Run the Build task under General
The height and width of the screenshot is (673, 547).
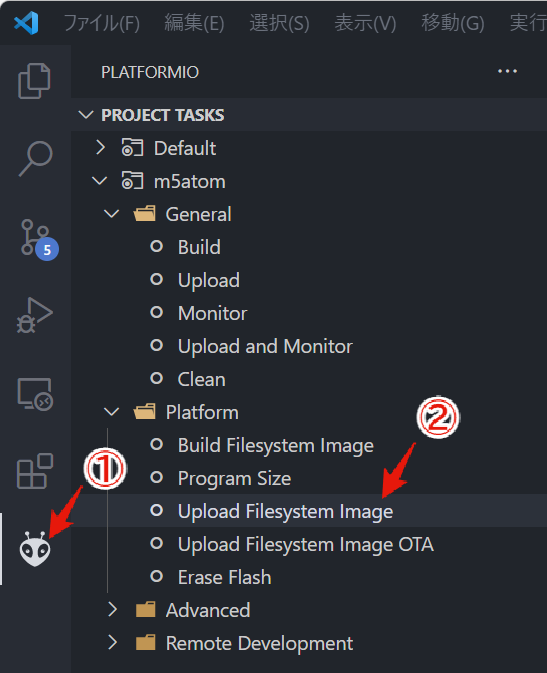click(x=199, y=247)
